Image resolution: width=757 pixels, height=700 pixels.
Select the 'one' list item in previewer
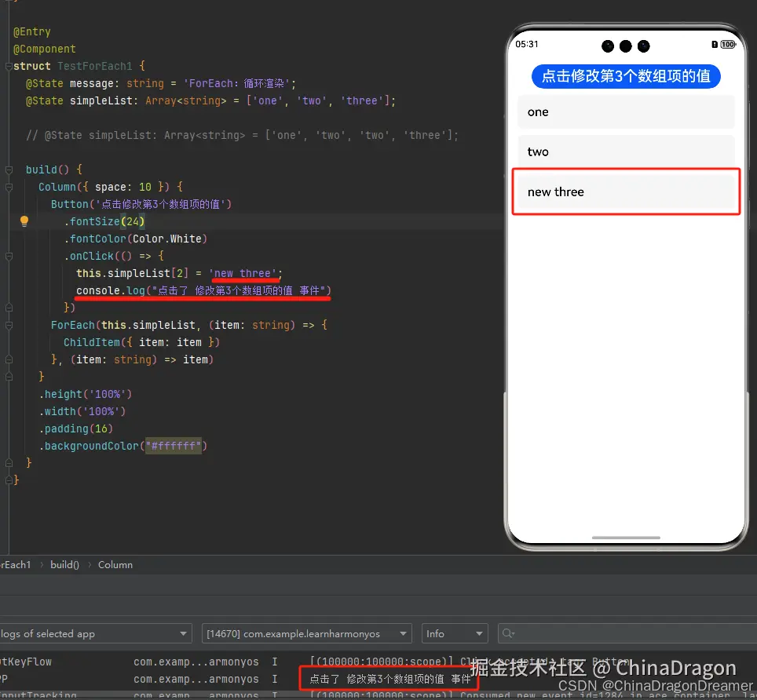[x=626, y=112]
